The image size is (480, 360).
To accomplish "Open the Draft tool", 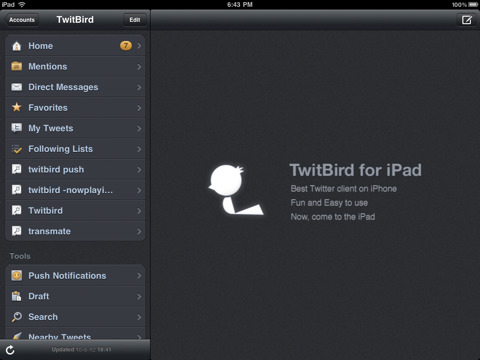I will click(75, 296).
